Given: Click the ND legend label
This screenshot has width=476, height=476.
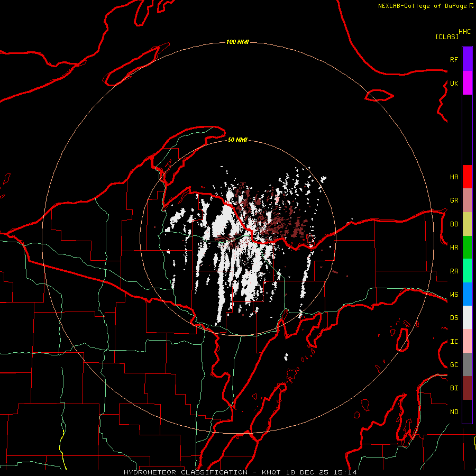Looking at the screenshot, I should 454,411.
